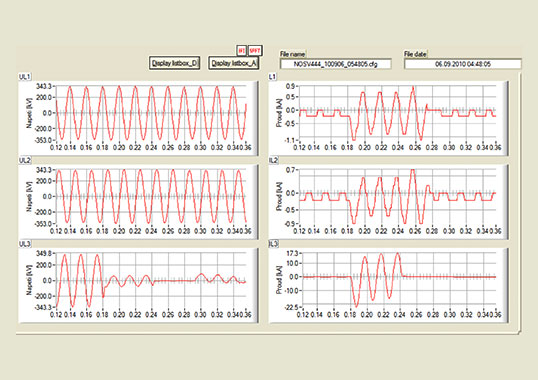
Task: Click the IL1 current waveform graph
Action: point(388,118)
